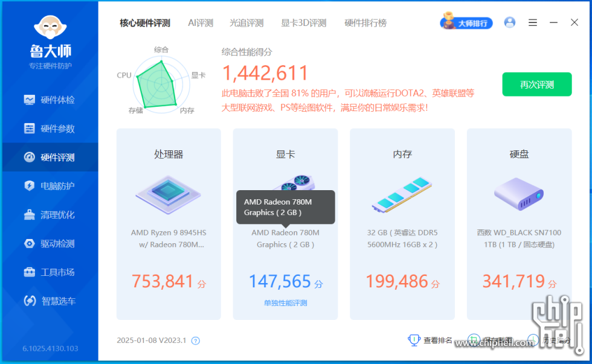
Task: Click the 处理器 card title
Action: click(x=169, y=155)
